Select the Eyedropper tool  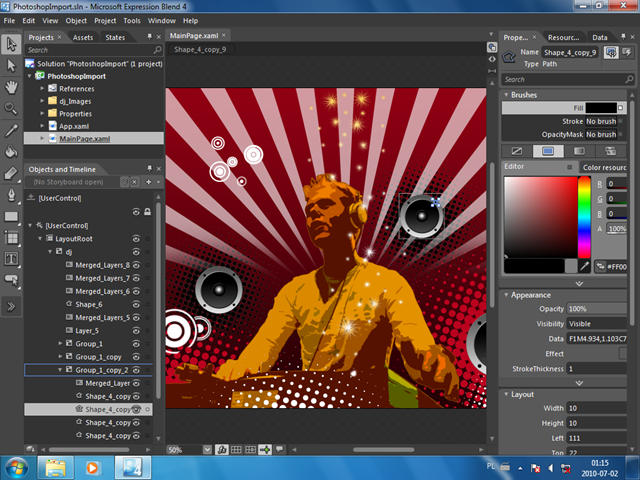coord(11,131)
